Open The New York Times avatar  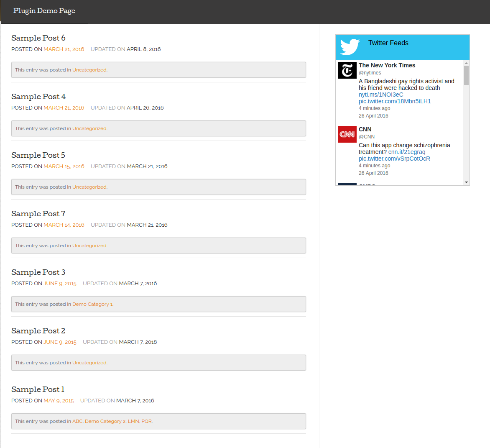[347, 70]
